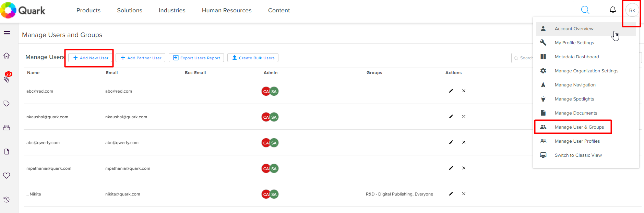This screenshot has height=213, width=644.
Task: Click the tag icon in sidebar
Action: click(x=7, y=104)
